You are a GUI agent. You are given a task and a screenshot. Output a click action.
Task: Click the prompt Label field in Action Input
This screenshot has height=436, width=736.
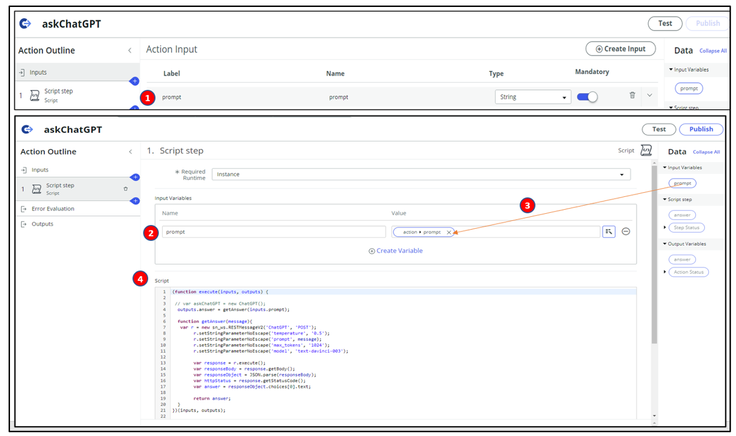coord(172,97)
